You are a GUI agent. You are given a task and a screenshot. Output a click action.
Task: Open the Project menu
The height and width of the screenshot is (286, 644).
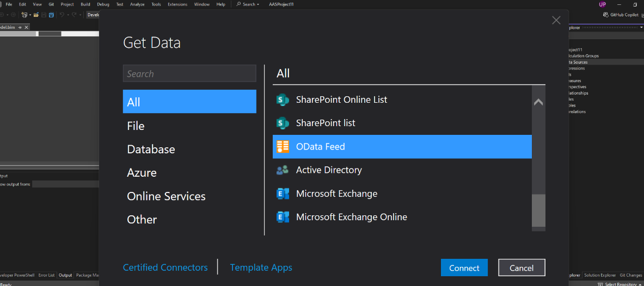coord(68,4)
